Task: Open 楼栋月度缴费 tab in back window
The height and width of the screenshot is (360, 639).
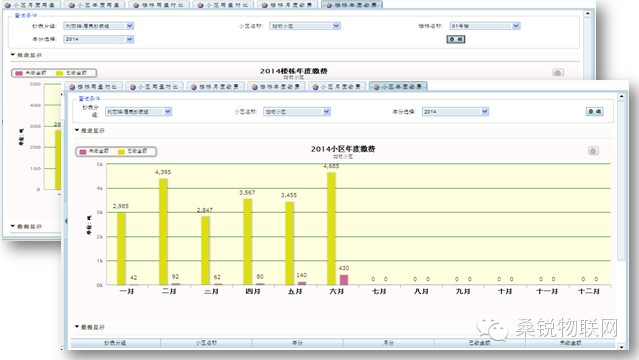Action: tap(287, 5)
